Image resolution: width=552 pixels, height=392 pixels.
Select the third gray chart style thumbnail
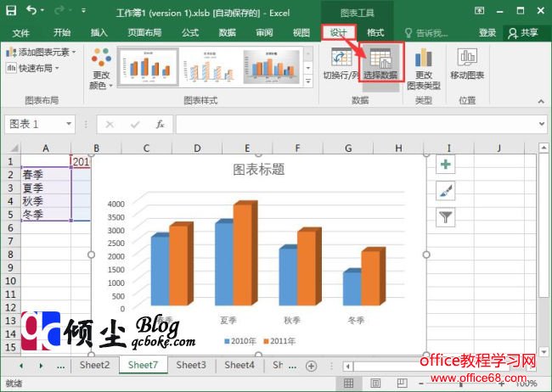(x=271, y=67)
